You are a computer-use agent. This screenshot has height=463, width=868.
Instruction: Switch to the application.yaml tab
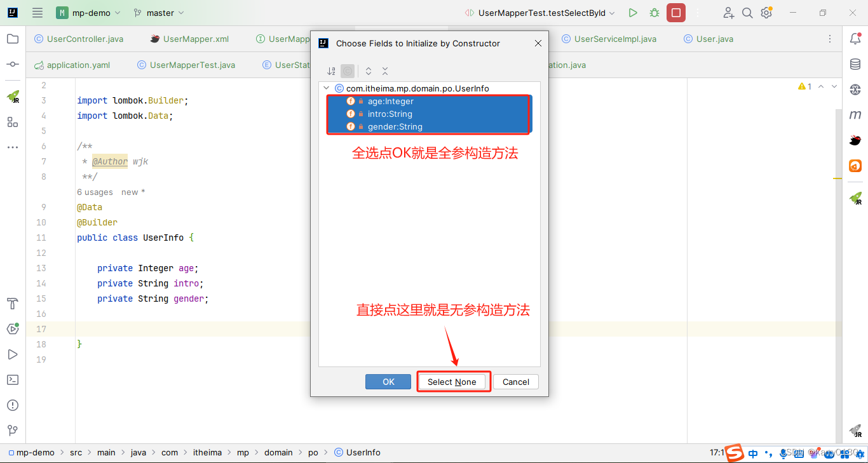78,64
